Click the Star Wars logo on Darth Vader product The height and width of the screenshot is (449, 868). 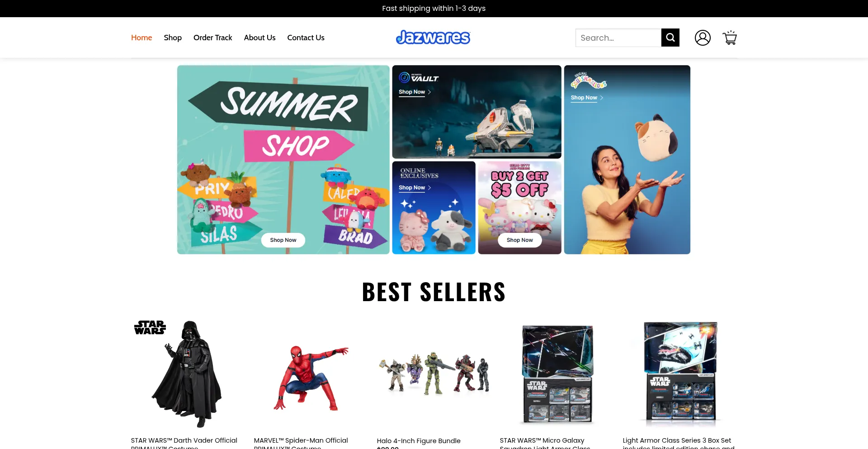pyautogui.click(x=150, y=327)
